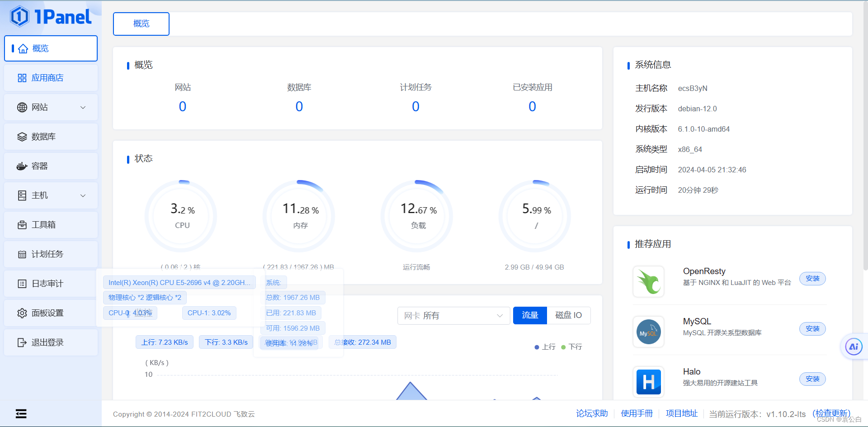Click 退出登录 menu item
868x427 pixels.
click(51, 342)
